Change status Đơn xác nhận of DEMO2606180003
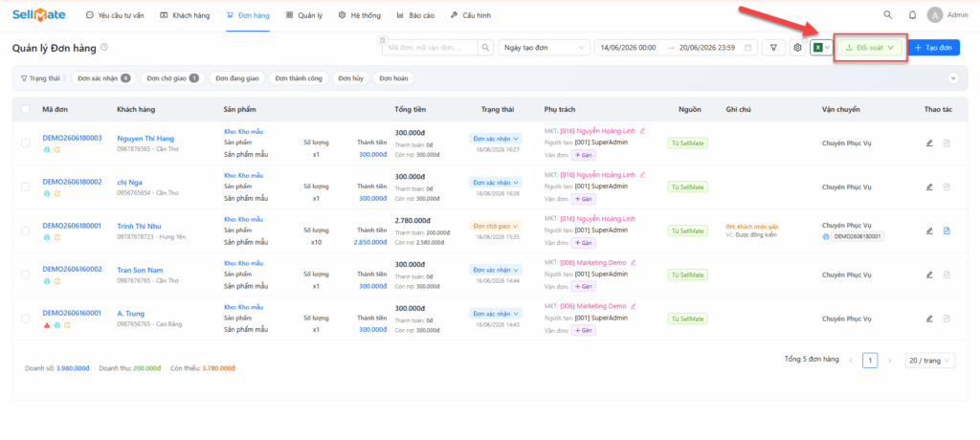Screen dimensions: 980x440 coord(496,139)
